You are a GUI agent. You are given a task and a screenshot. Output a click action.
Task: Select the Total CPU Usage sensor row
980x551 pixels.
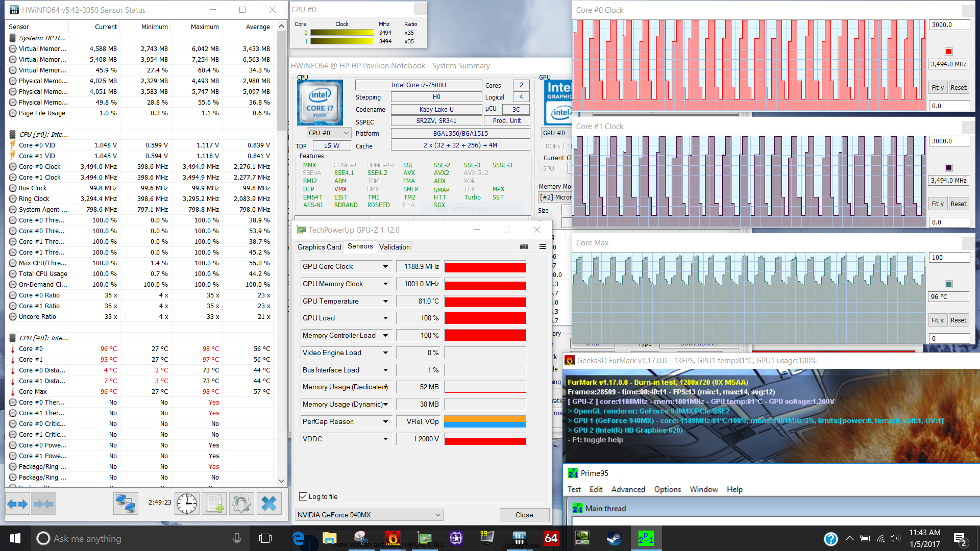point(140,273)
